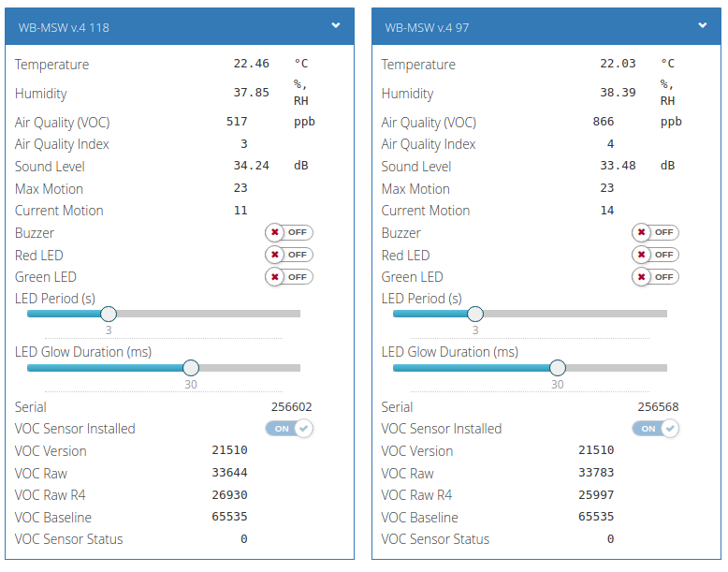This screenshot has width=728, height=572.
Task: Select Current Motion value 11
Action: coord(240,211)
